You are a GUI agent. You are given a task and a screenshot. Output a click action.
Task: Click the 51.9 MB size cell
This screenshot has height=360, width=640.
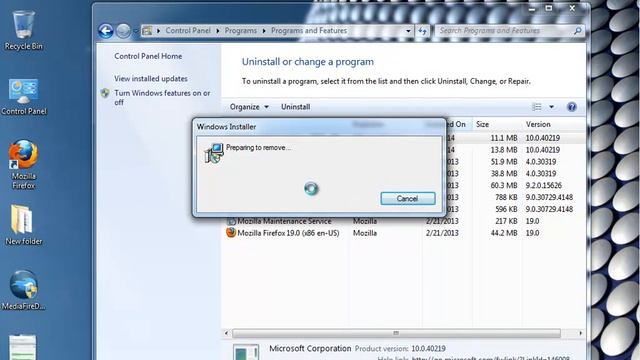504,162
